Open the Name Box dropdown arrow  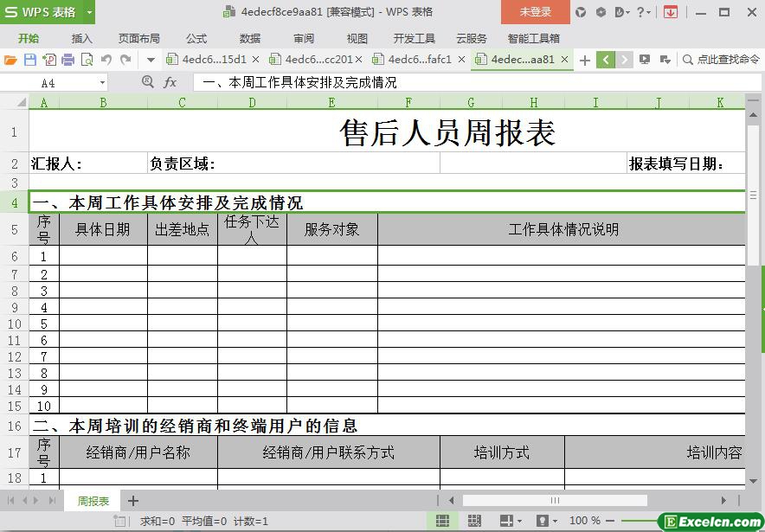102,83
